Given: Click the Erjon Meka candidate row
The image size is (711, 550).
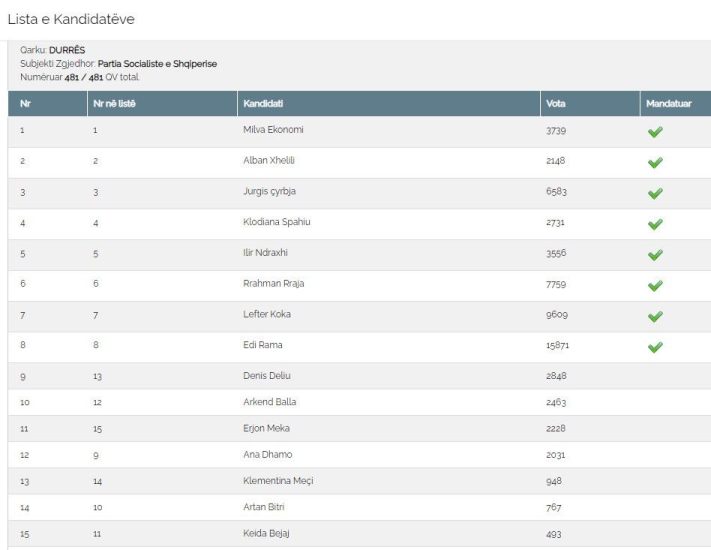Looking at the screenshot, I should [360, 428].
